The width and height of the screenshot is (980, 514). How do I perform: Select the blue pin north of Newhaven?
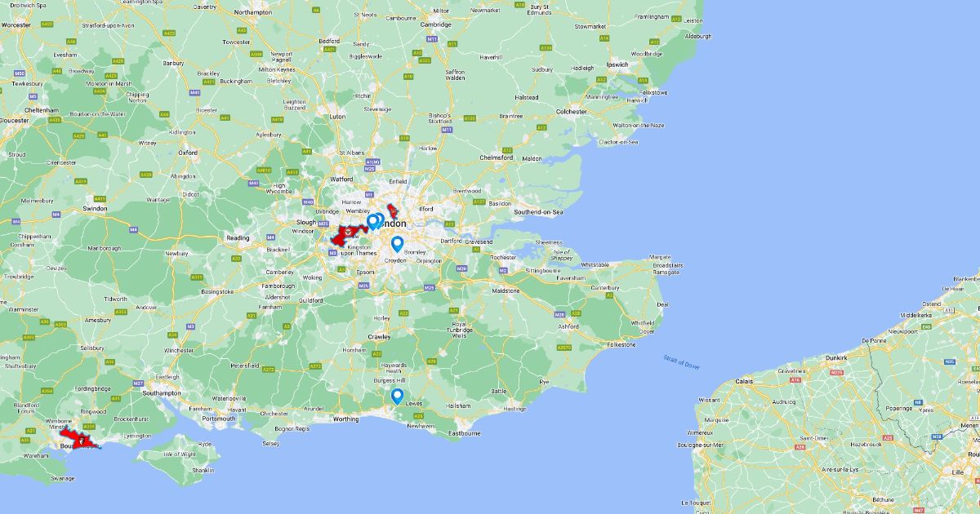tap(397, 397)
